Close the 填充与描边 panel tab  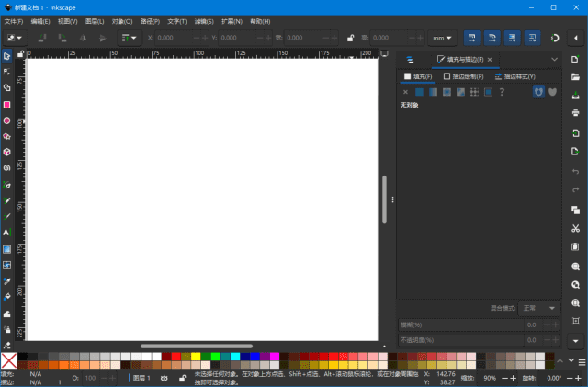[x=490, y=60]
